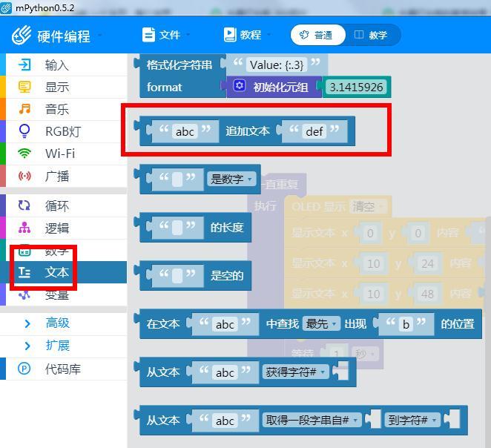Select the Wi-Fi category icon
This screenshot has height=448, width=491.
pos(24,154)
